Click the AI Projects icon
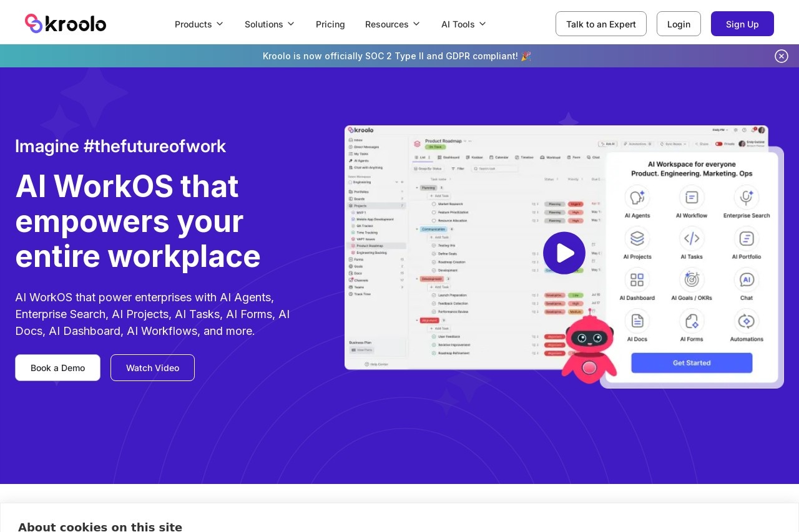The height and width of the screenshot is (532, 799). coord(637,239)
